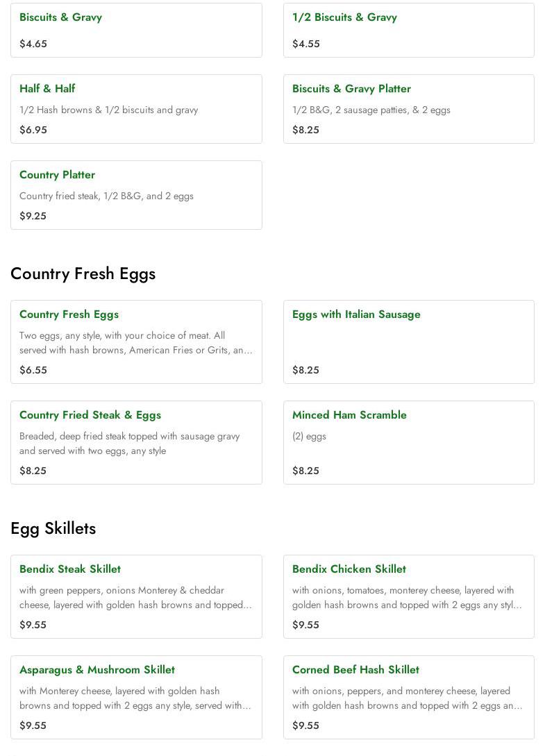The image size is (545, 756).
Task: Select the Bendix Chicken Skillet item
Action: click(x=349, y=569)
